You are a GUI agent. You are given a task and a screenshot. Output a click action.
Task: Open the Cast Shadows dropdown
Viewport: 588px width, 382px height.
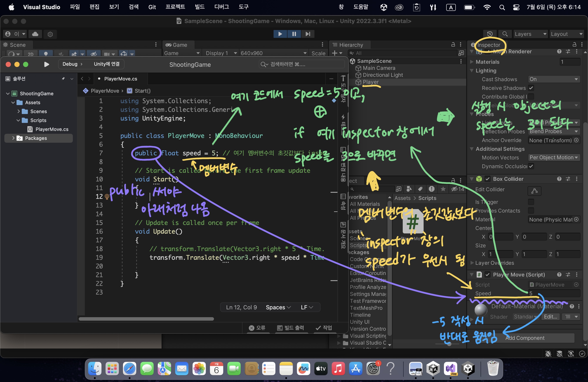554,79
